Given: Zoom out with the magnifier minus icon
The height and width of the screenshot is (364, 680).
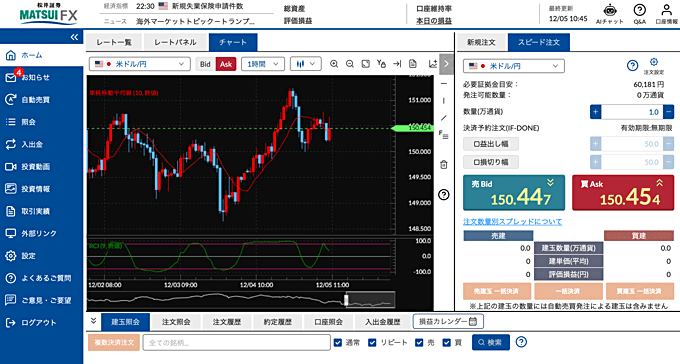Looking at the screenshot, I should [350, 64].
